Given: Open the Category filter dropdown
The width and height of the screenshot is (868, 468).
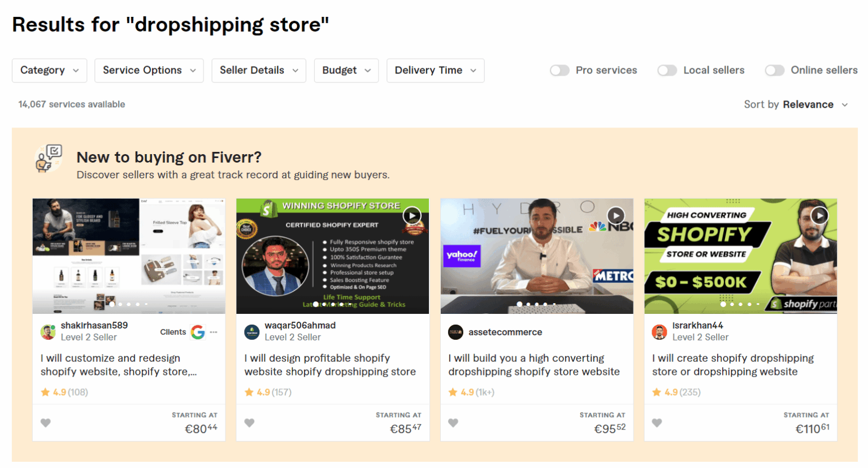Looking at the screenshot, I should point(49,70).
